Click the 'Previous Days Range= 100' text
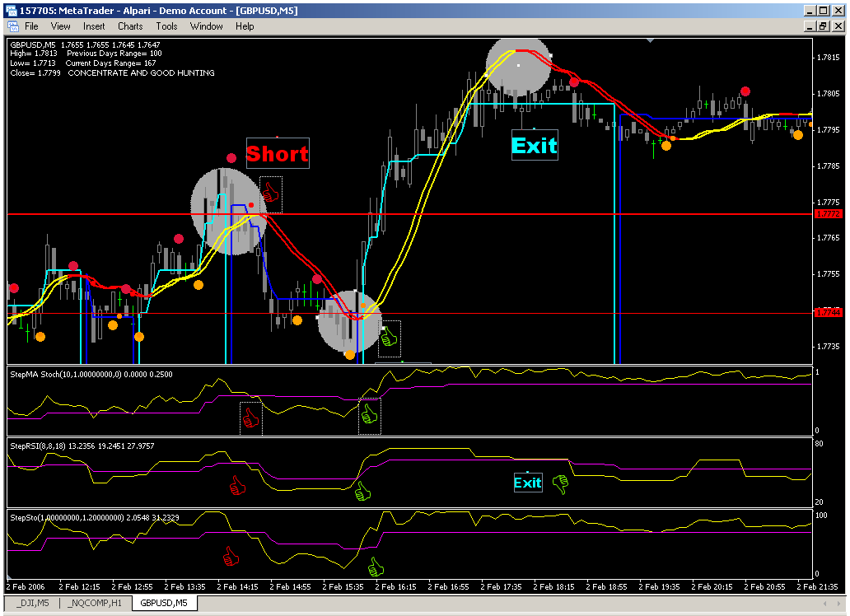 pos(114,54)
